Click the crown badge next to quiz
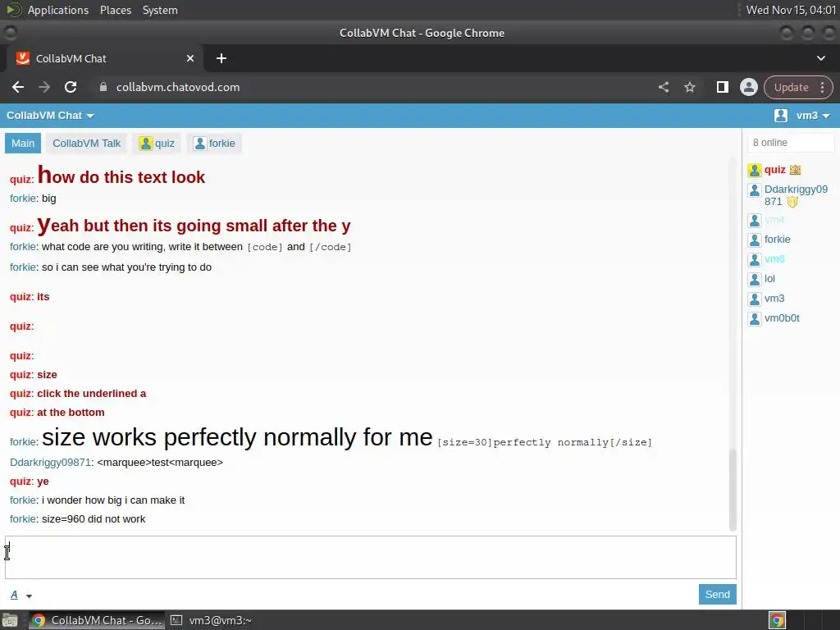This screenshot has width=840, height=630. (x=795, y=170)
